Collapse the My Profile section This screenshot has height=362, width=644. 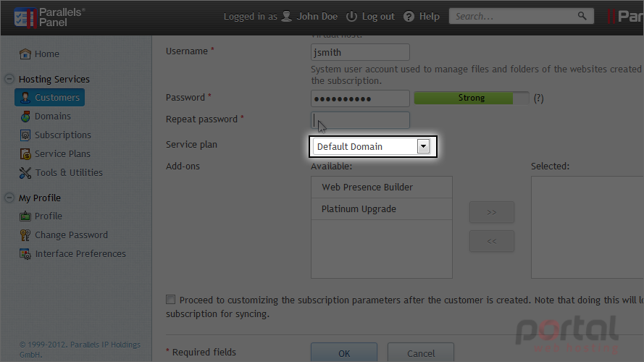pyautogui.click(x=9, y=198)
